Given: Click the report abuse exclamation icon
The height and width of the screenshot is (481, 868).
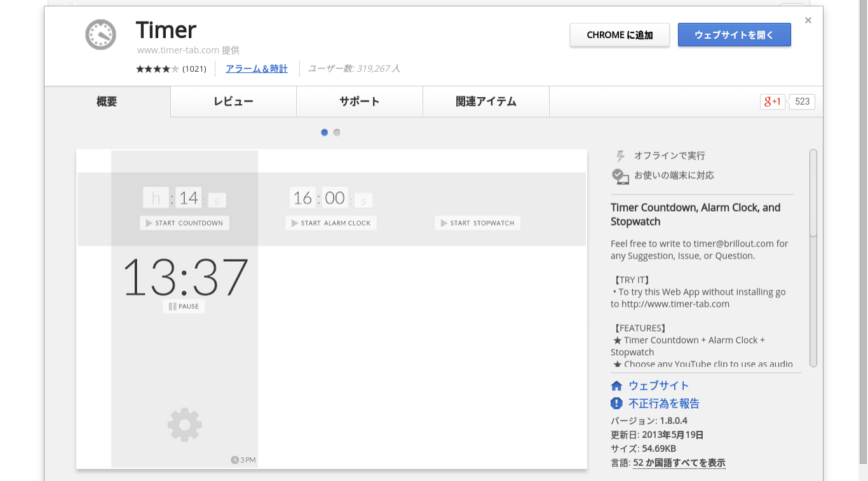Looking at the screenshot, I should pos(616,403).
